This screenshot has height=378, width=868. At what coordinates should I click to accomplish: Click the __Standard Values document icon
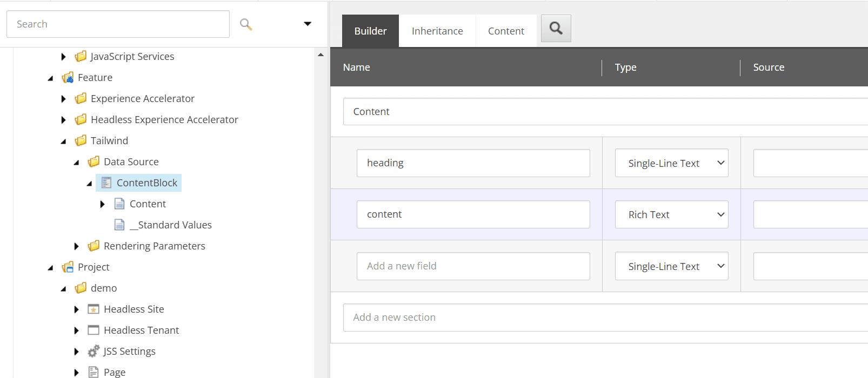point(119,225)
